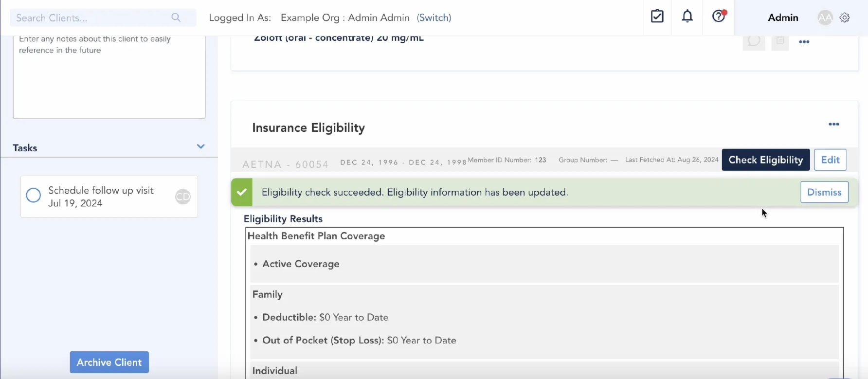Click the Admin header label
Viewport: 868px width, 379px height.
point(783,18)
